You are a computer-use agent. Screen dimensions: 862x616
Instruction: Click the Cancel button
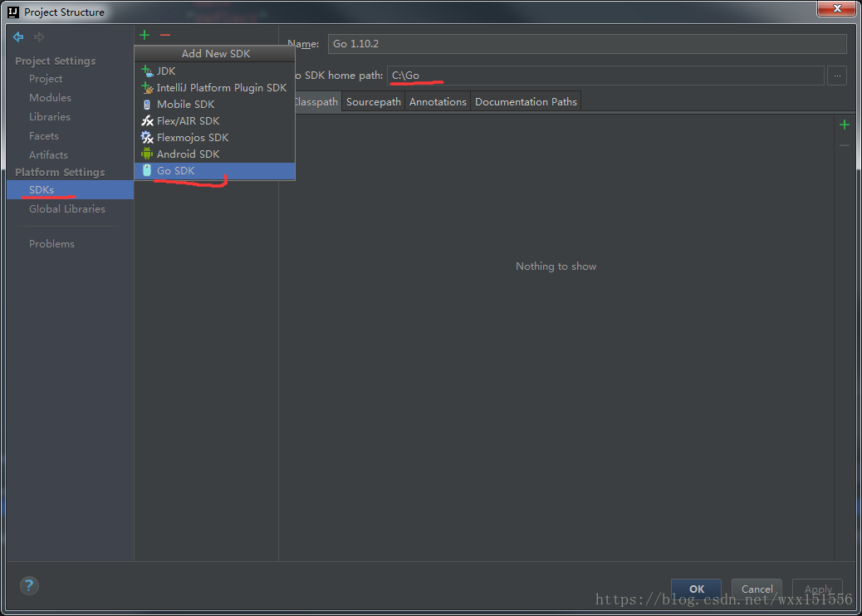pyautogui.click(x=757, y=589)
